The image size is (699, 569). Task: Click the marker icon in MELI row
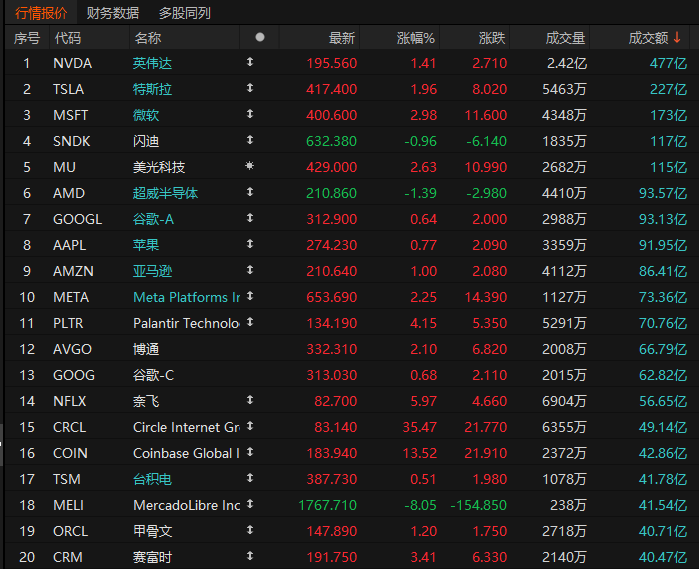point(250,504)
